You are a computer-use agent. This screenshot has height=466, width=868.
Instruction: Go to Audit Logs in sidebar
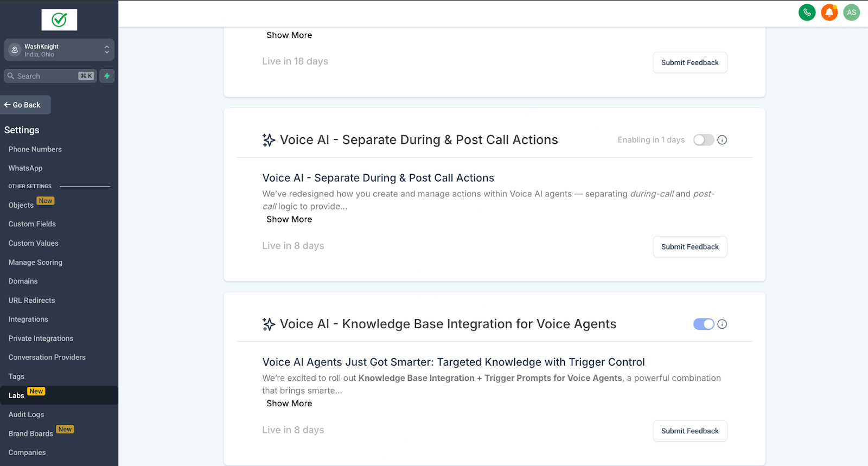point(26,414)
